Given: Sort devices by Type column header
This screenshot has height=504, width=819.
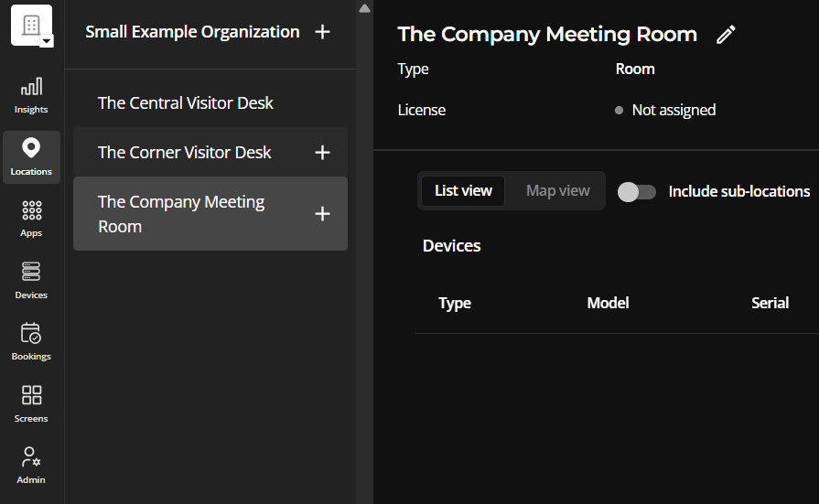Looking at the screenshot, I should (455, 303).
